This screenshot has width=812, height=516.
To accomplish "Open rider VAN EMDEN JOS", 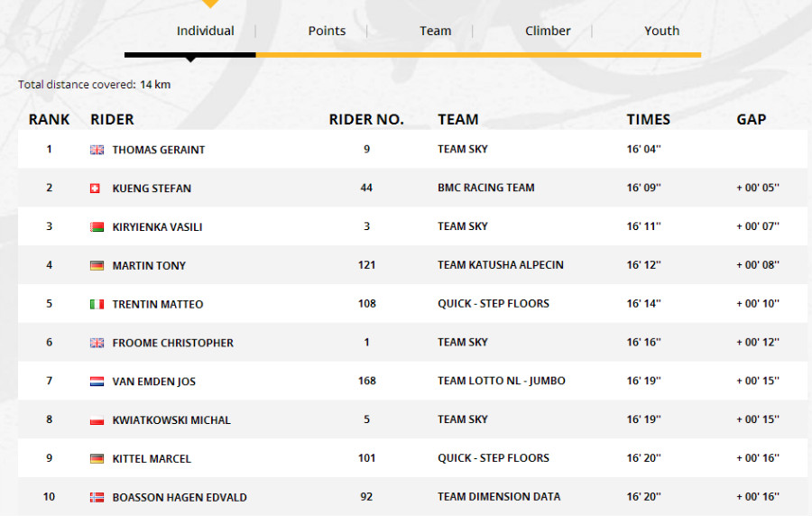I will coord(153,382).
